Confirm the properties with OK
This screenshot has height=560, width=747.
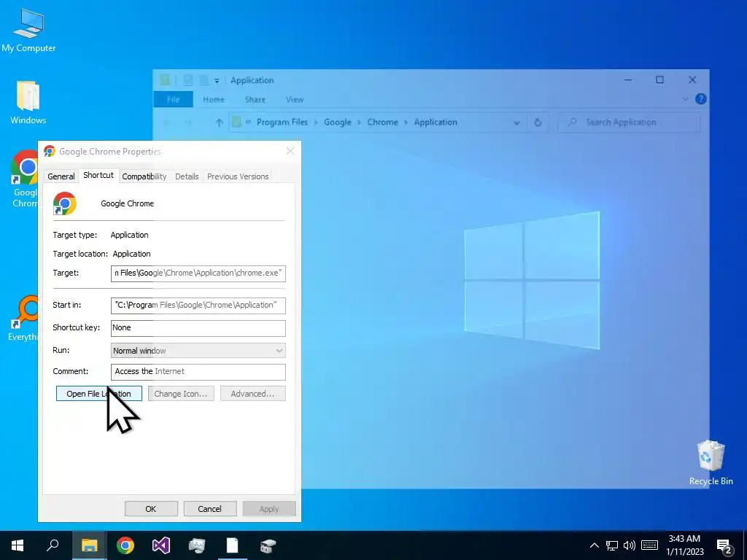click(151, 508)
